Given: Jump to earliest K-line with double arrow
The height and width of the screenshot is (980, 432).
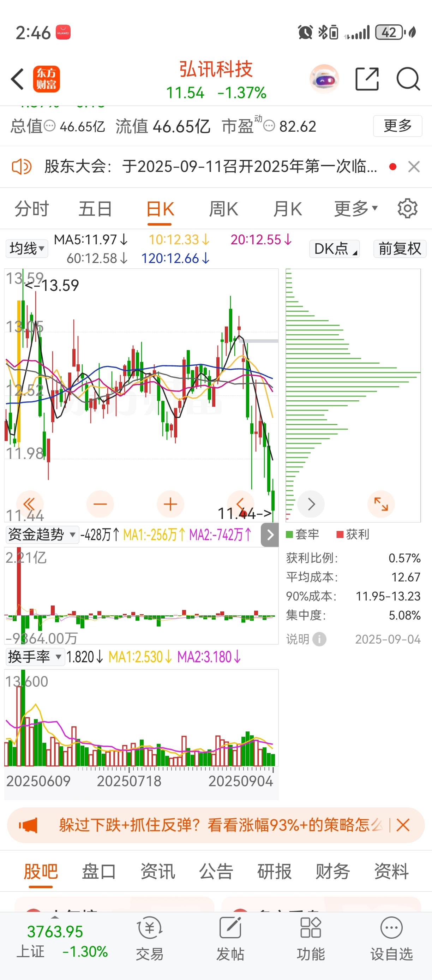Looking at the screenshot, I should (x=30, y=504).
